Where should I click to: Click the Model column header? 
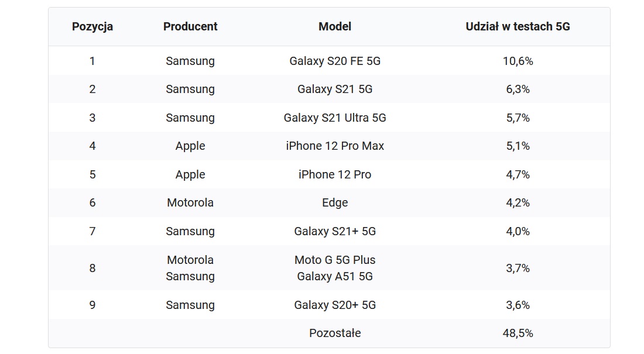coord(335,27)
